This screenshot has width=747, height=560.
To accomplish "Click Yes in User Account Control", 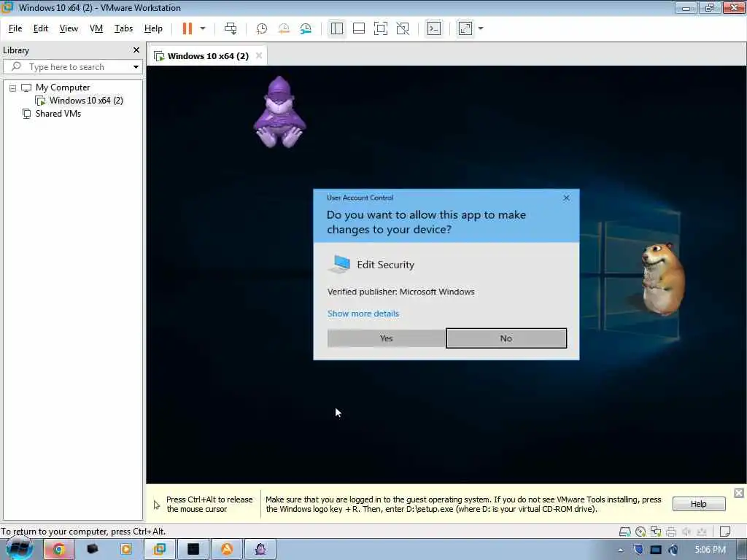I will pos(387,338).
